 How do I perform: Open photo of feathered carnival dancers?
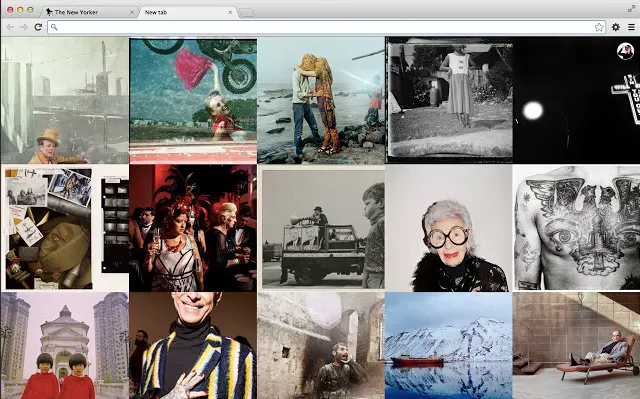point(193,228)
